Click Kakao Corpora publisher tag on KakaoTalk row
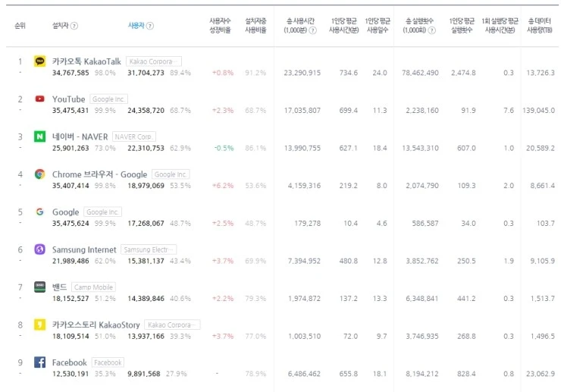The image size is (561, 392). pos(154,61)
